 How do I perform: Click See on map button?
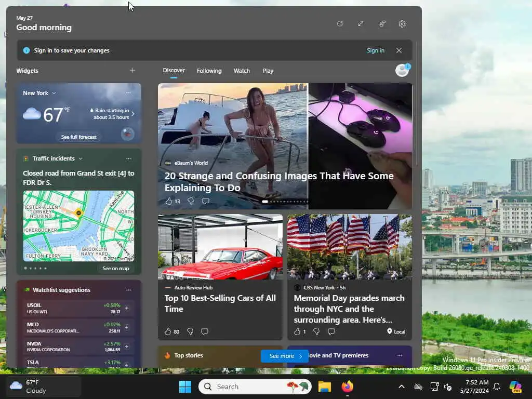point(116,269)
